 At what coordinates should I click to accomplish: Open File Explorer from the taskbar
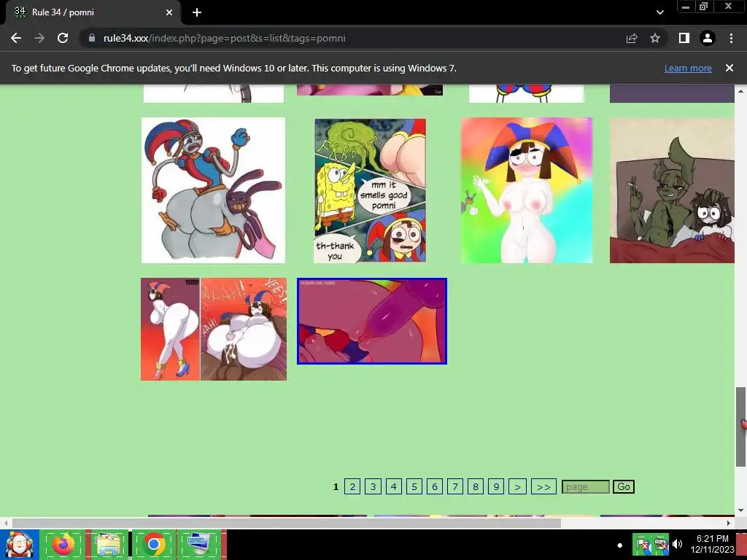coord(108,545)
